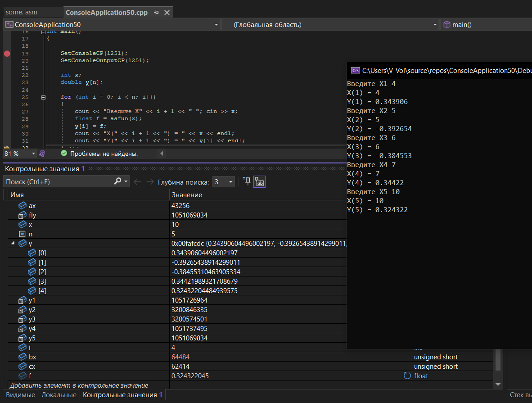Collapse the y array in watch list

[12, 244]
